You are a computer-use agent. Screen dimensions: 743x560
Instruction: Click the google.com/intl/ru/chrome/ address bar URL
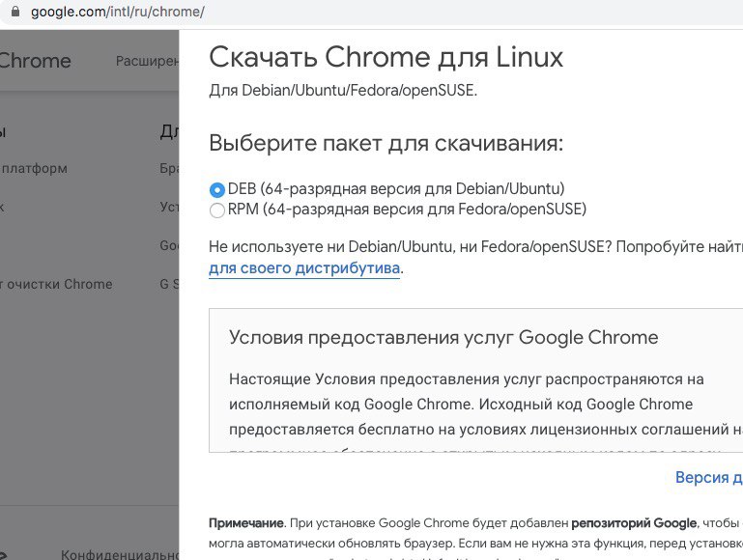tap(118, 12)
